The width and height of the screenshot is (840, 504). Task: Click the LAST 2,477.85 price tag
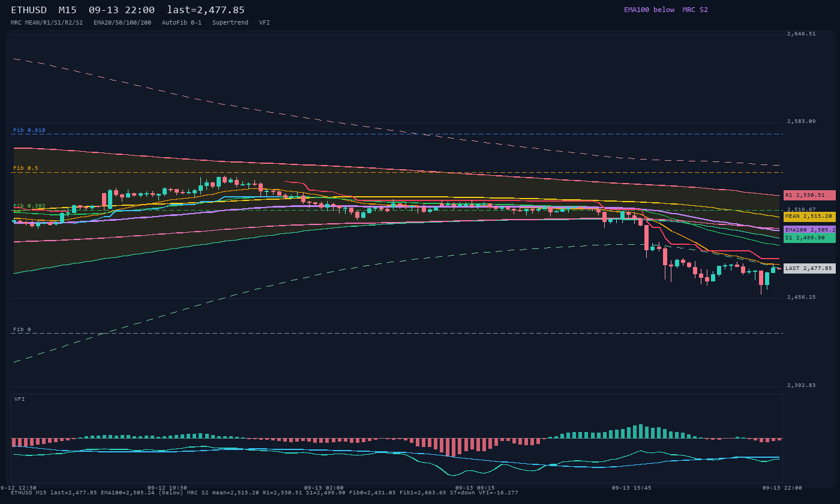tap(809, 268)
